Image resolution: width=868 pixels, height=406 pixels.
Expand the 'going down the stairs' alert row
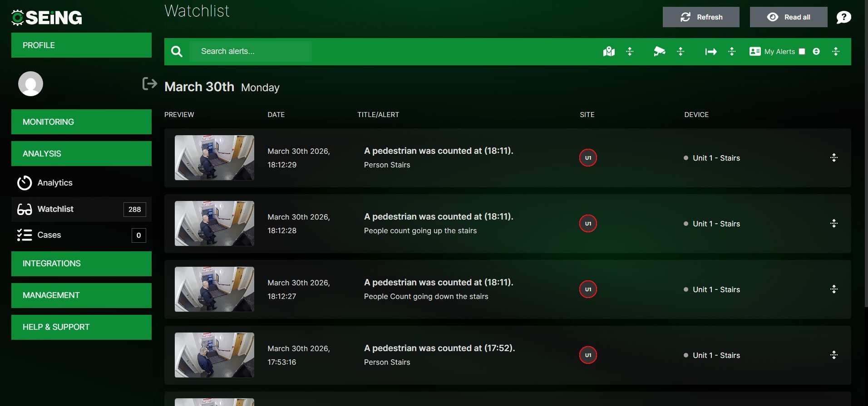[x=834, y=289]
